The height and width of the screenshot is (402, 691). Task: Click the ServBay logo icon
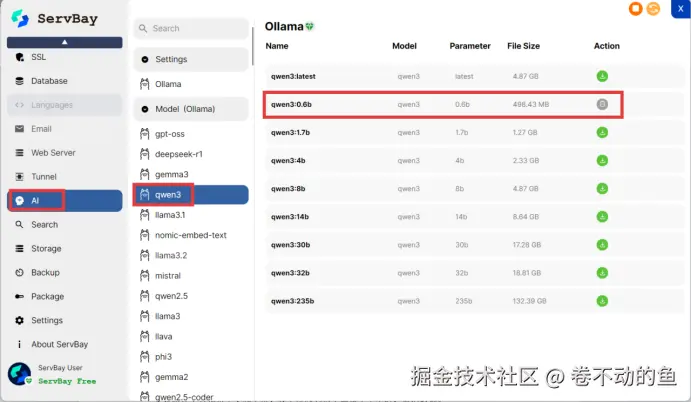(x=20, y=19)
